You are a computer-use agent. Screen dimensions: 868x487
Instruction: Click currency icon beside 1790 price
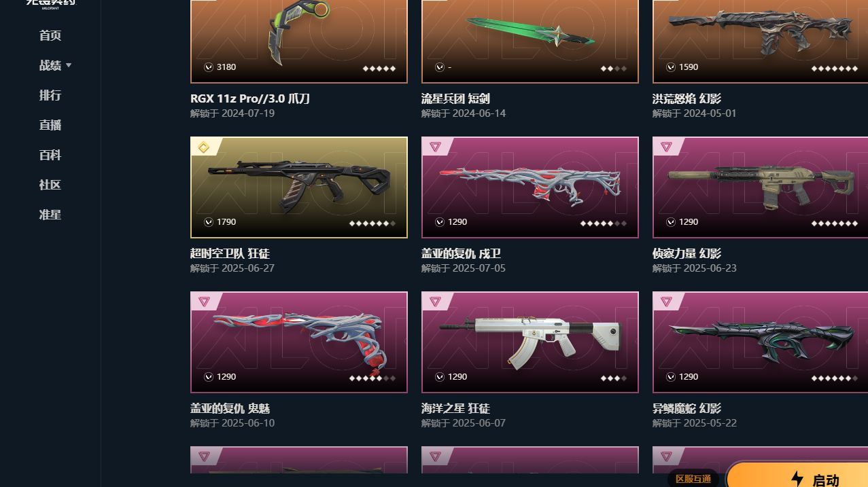[x=209, y=221]
